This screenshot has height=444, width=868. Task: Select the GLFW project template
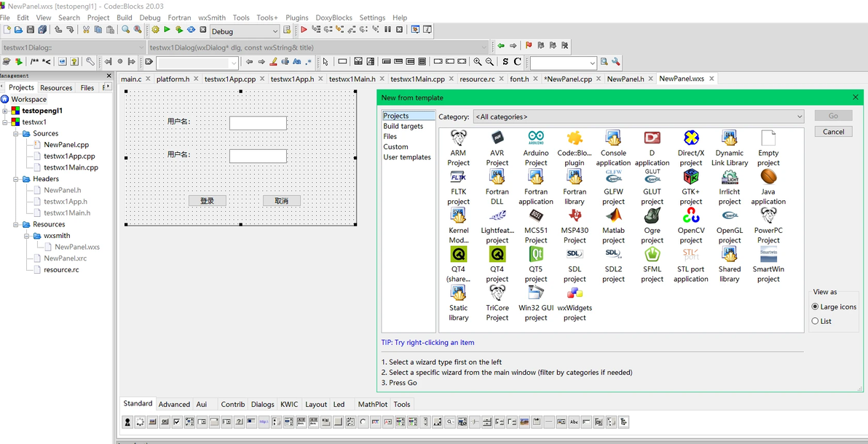[613, 187]
